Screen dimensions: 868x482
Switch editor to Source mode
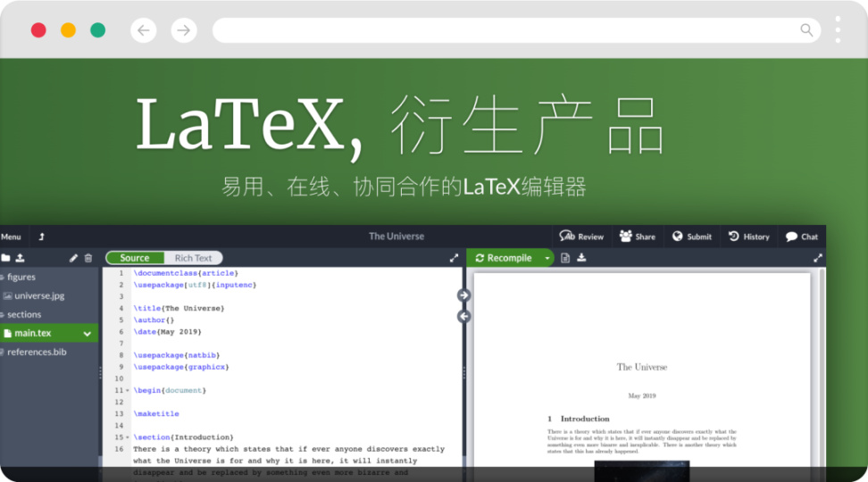coord(135,258)
